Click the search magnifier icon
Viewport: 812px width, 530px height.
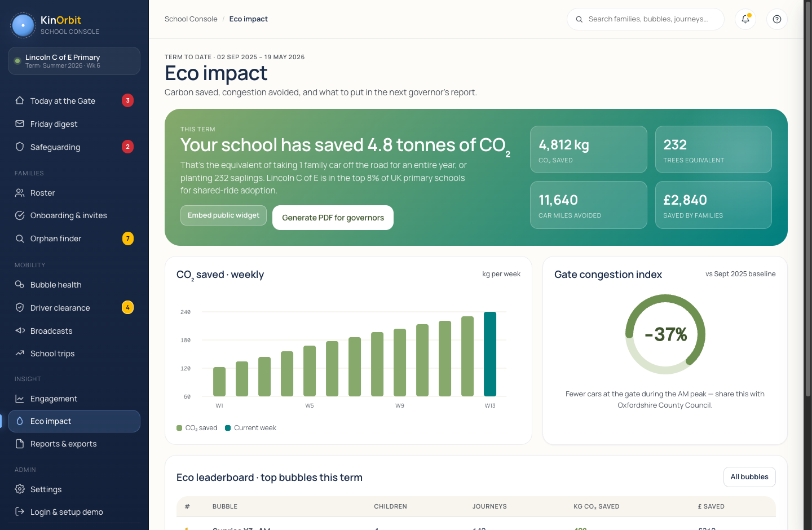tap(579, 19)
